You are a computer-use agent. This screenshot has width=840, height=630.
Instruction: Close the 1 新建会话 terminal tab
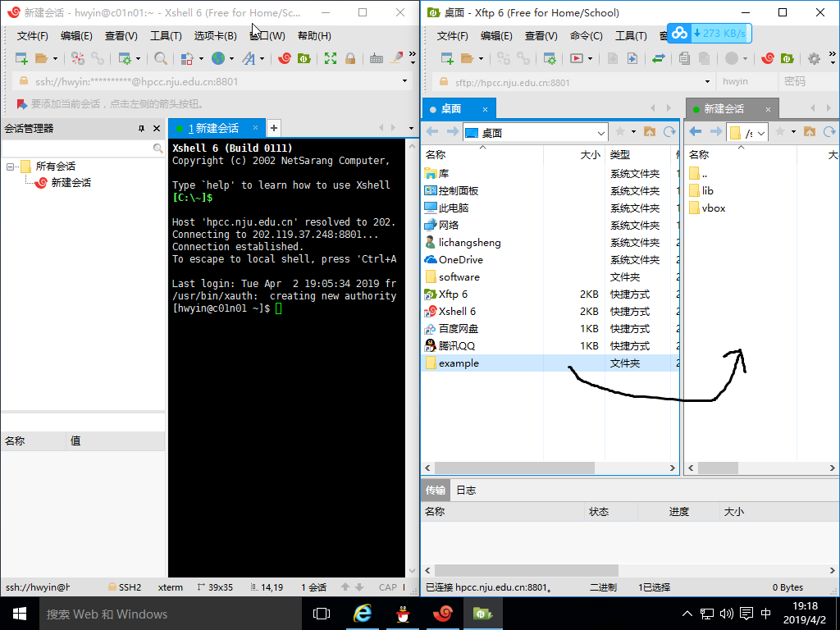tap(256, 128)
